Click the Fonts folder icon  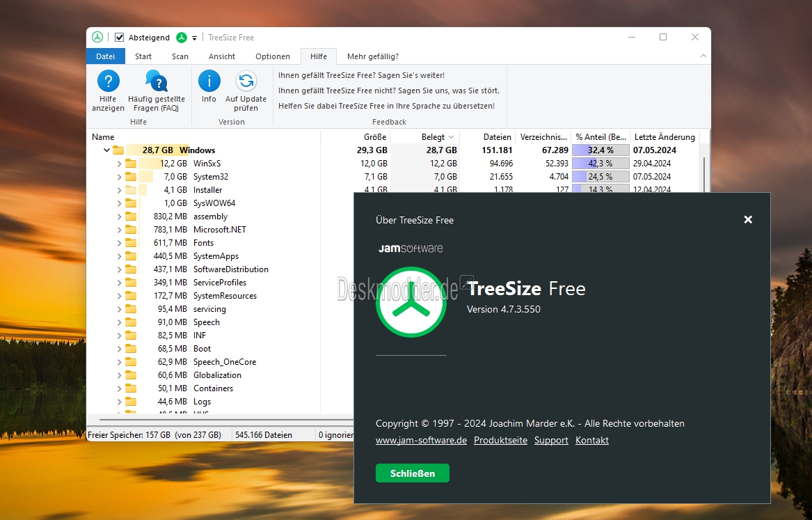pos(131,243)
